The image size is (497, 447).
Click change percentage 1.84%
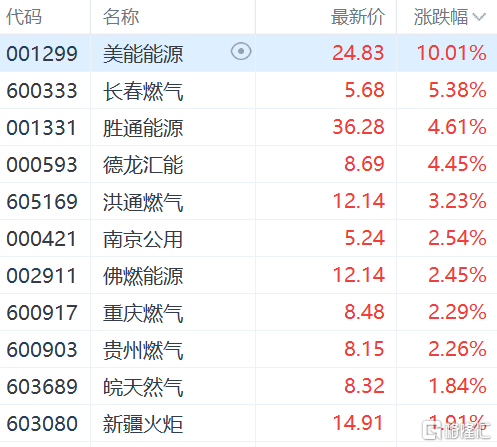click(458, 386)
